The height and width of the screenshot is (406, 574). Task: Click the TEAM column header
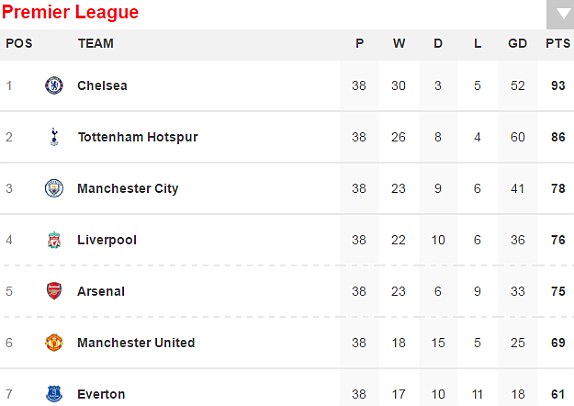pos(96,44)
